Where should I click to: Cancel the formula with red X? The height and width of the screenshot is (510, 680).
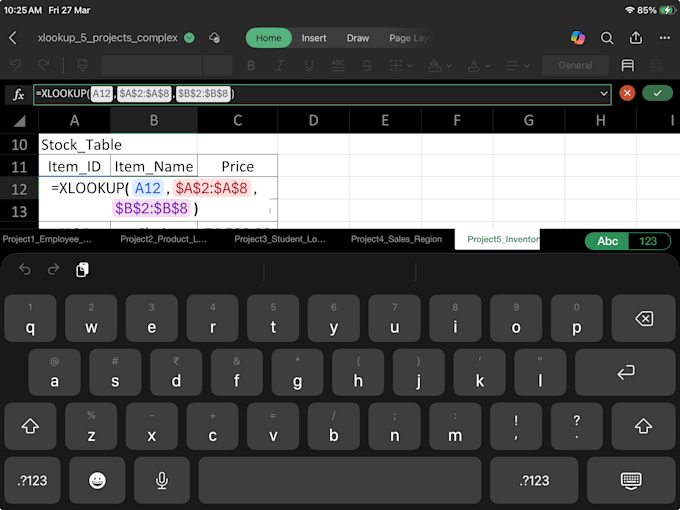click(x=627, y=93)
